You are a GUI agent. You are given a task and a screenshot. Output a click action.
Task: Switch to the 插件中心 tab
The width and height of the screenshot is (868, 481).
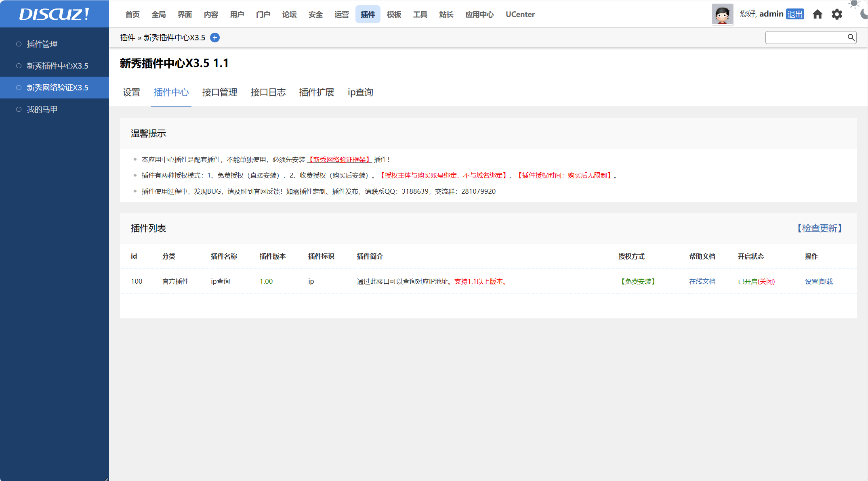coord(171,92)
